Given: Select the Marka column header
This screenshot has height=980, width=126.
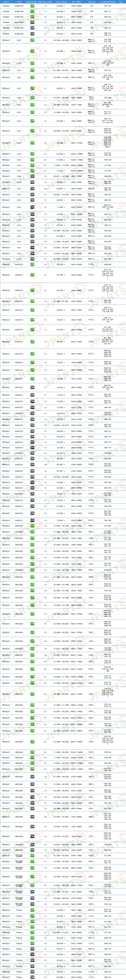Looking at the screenshot, I should 6,2.
